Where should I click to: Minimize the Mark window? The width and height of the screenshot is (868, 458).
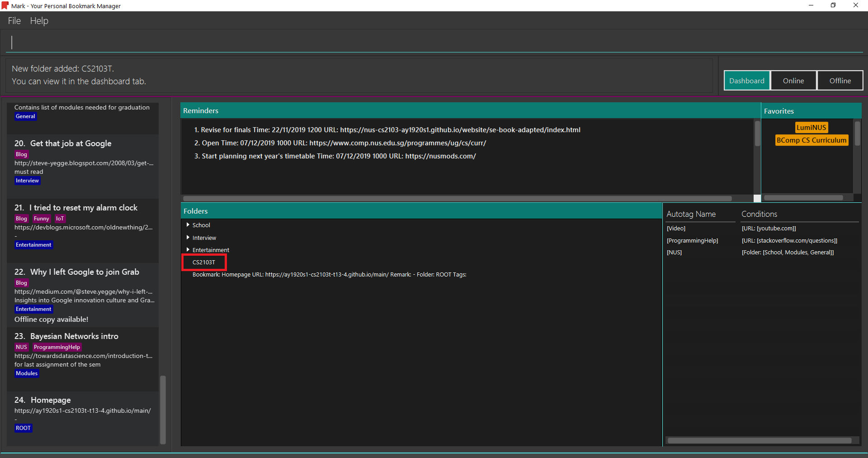811,5
